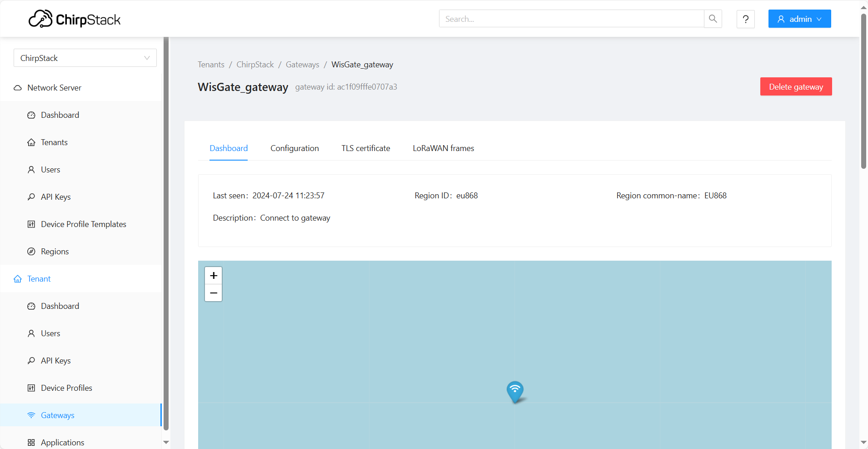Click the sidebar scroll down arrow
Viewport: 868px width, 449px height.
click(166, 442)
